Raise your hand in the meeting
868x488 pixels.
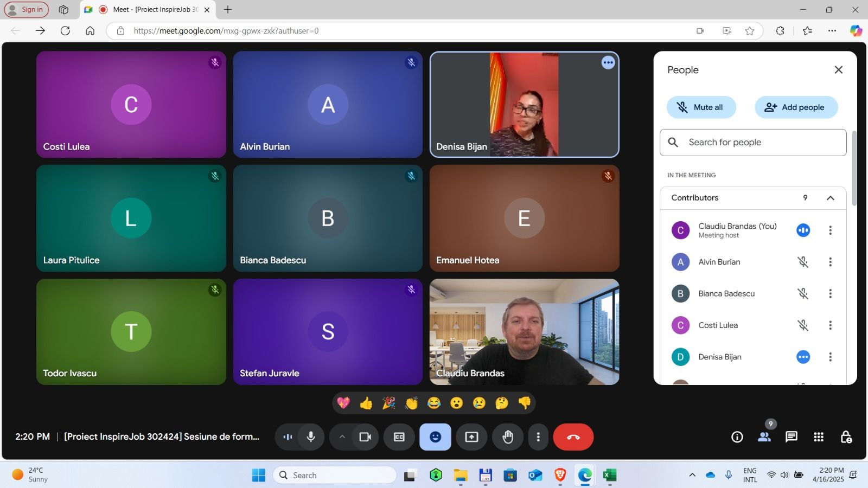pos(508,437)
